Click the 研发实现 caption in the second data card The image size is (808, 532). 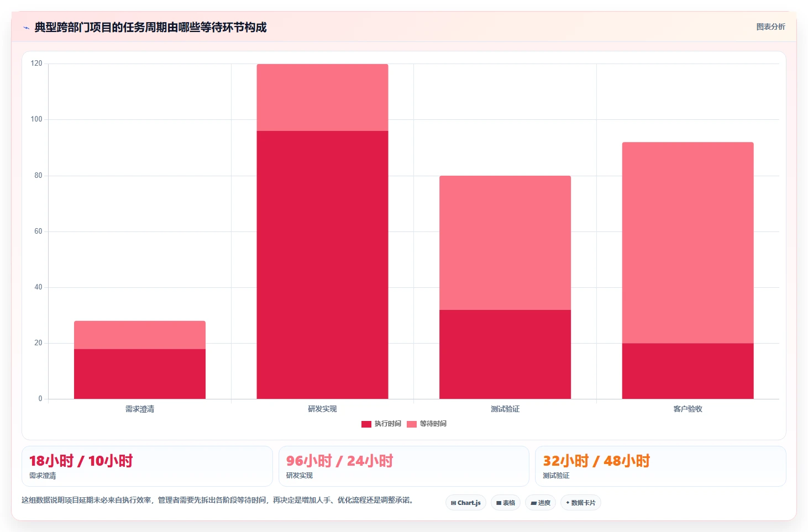click(300, 476)
